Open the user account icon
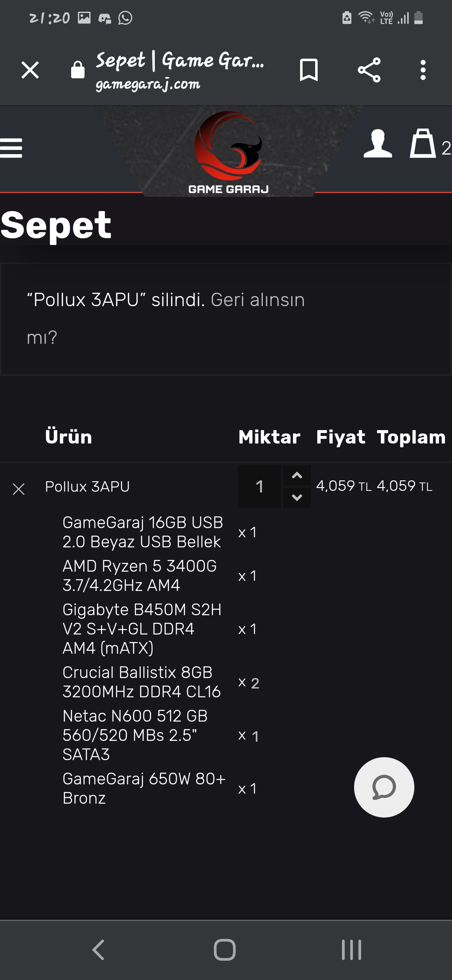The image size is (452, 980). click(x=378, y=144)
